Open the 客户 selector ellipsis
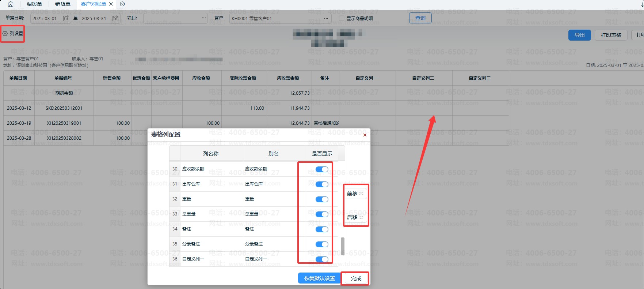This screenshot has width=644, height=289. pyautogui.click(x=326, y=18)
